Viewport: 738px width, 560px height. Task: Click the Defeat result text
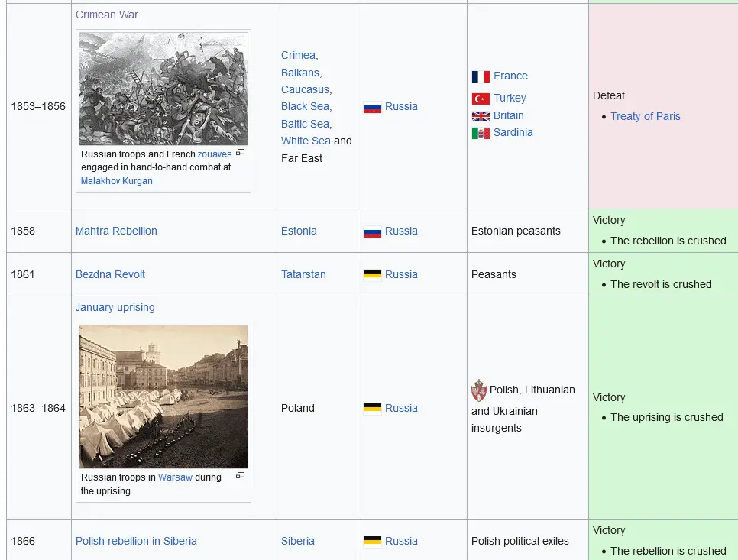tap(609, 95)
